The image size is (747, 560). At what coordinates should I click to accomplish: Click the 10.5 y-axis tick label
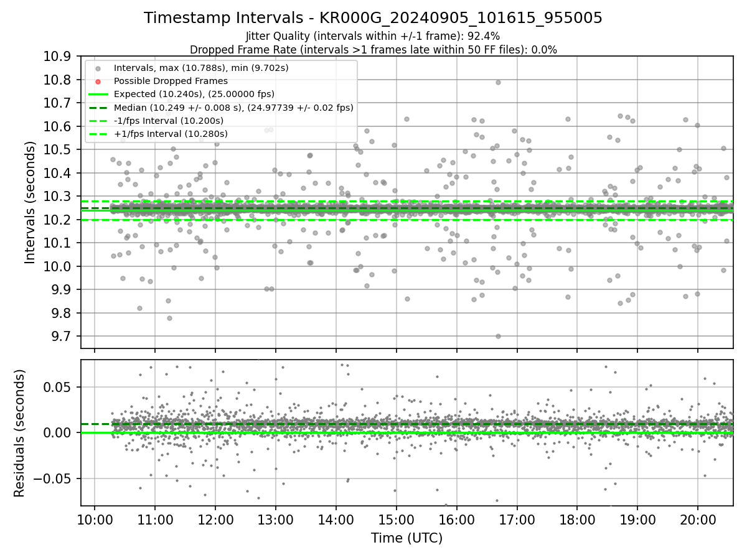click(57, 150)
